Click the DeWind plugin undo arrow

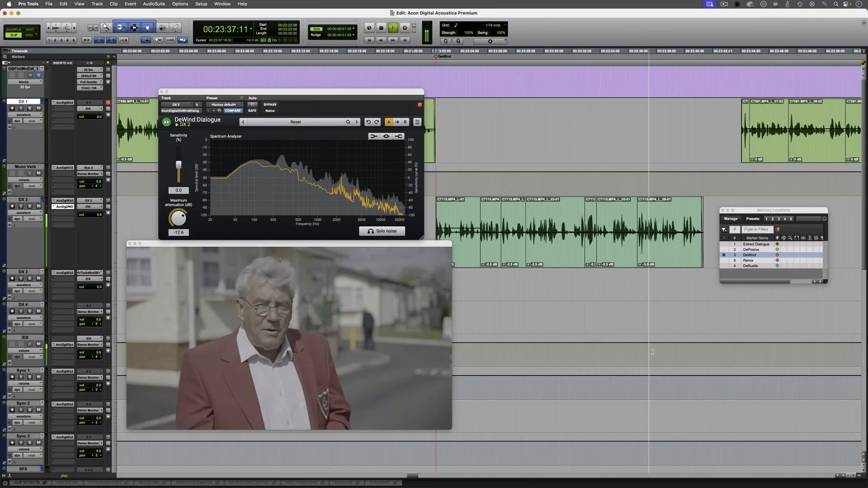coord(368,122)
